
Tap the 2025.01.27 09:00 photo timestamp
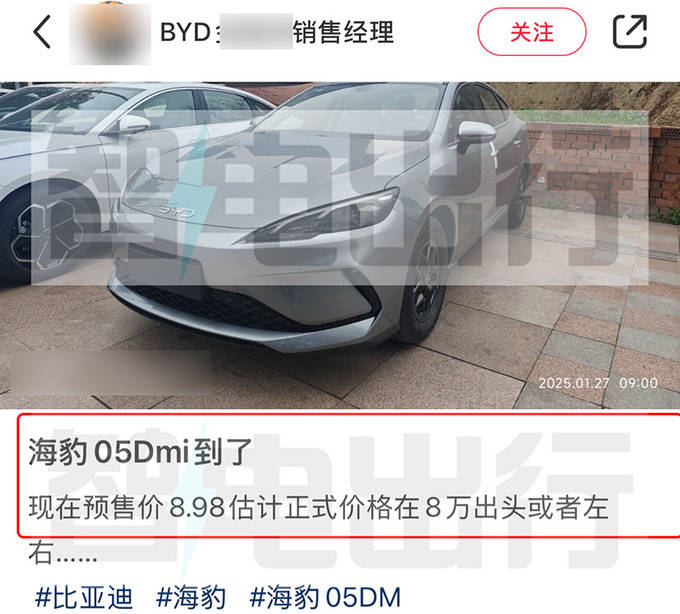(x=598, y=383)
